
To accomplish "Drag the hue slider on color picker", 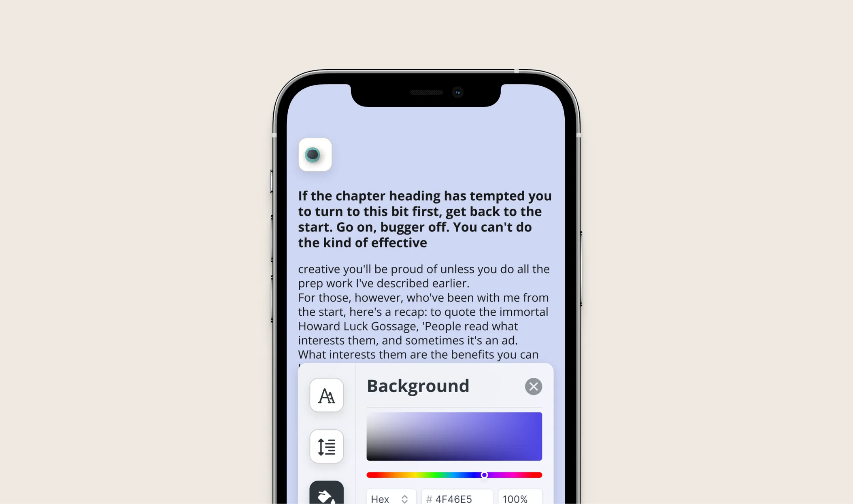I will coord(484,475).
